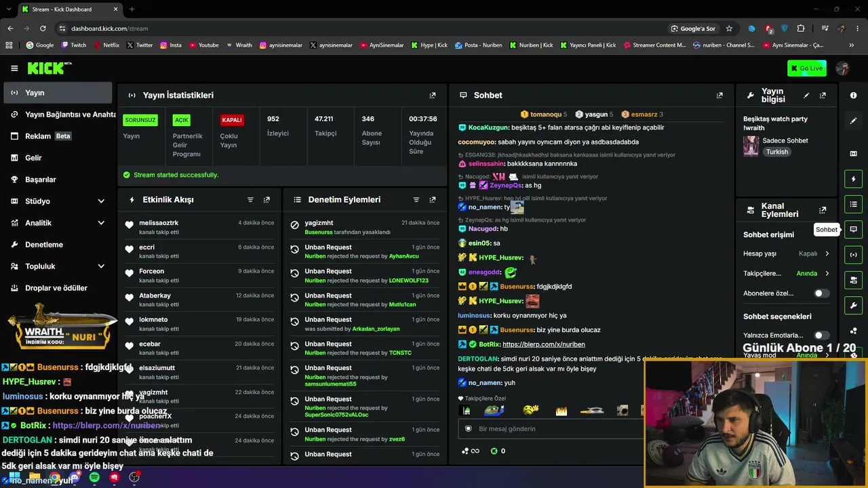Open the Hesap yaşı setting
Screen dimensions: 868x488
click(787, 253)
